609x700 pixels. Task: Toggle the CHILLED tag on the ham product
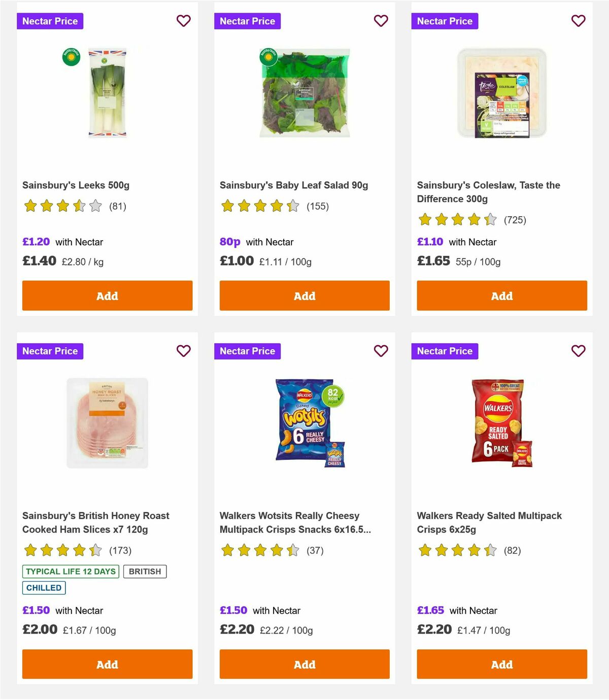point(44,587)
